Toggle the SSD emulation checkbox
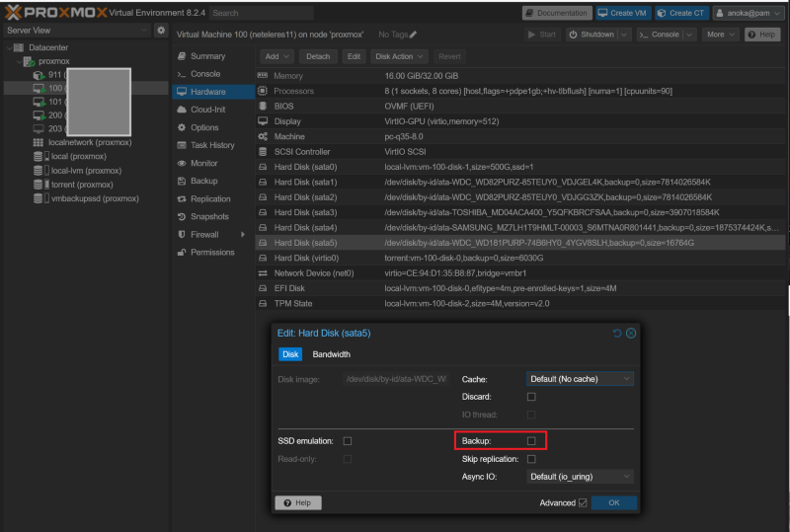This screenshot has height=532, width=790. [348, 441]
